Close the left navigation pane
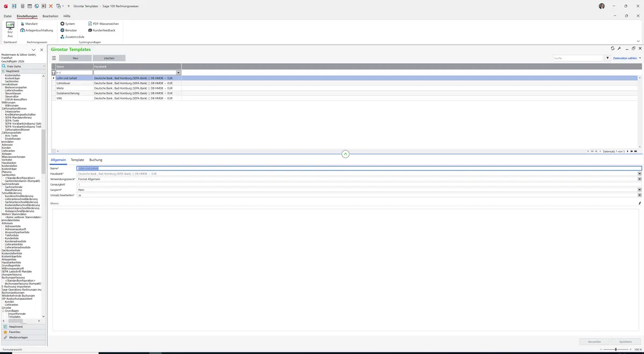This screenshot has height=354, width=644. point(41,49)
